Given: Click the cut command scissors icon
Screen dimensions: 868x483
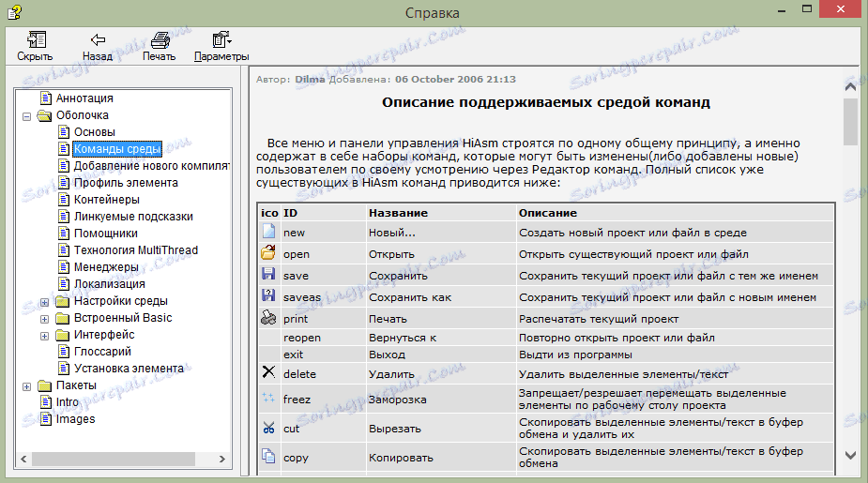Looking at the screenshot, I should point(268,427).
